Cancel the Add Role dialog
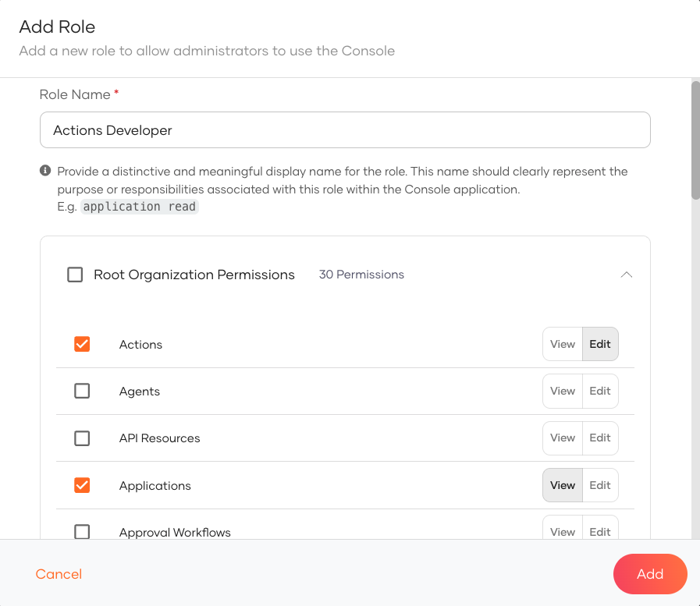Screen dimensions: 700x606 [x=59, y=574]
